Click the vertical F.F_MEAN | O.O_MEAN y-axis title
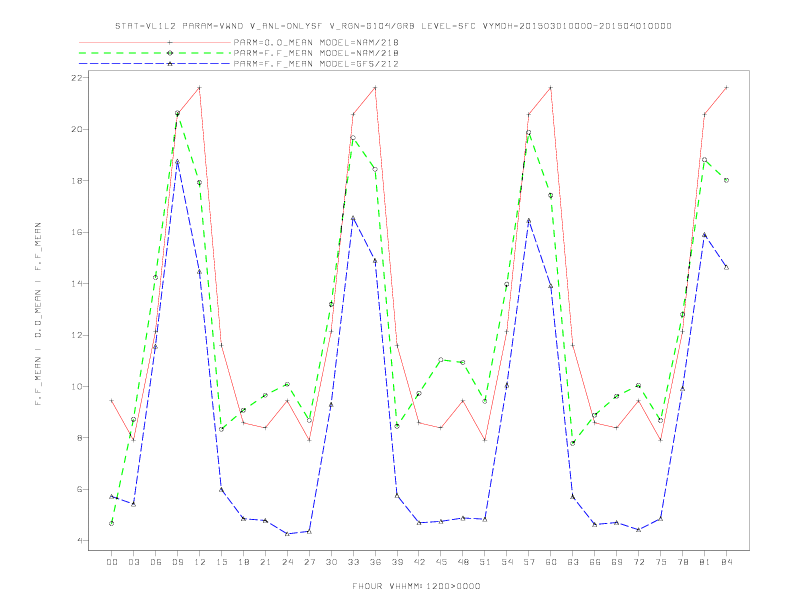 click(x=38, y=314)
